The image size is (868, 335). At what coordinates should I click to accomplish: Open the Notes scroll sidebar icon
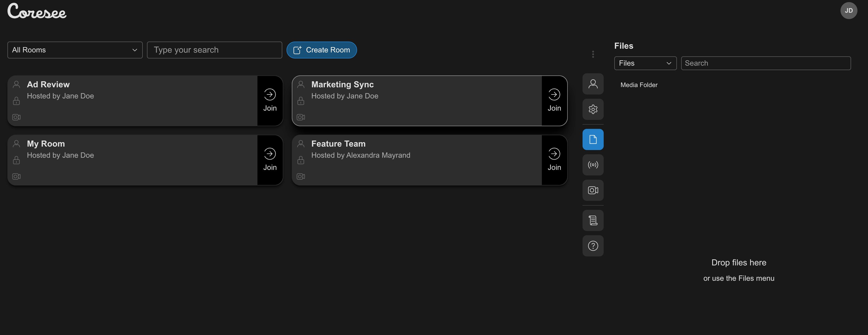(593, 220)
